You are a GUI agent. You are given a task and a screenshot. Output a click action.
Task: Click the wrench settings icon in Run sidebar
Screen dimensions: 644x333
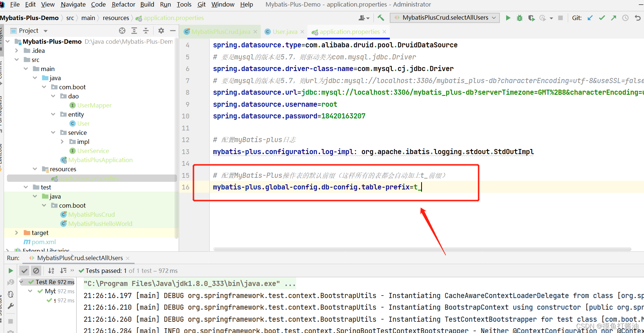point(11,306)
